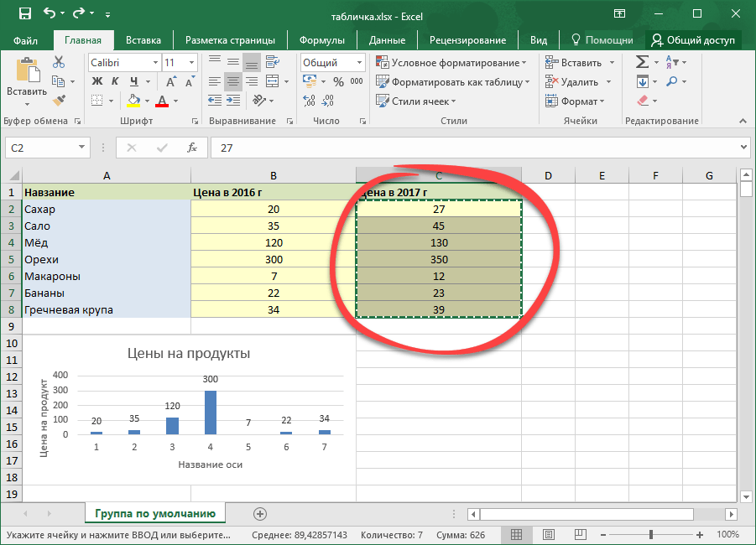This screenshot has height=545, width=756.
Task: Open Условное форматирование dropdown
Action: (x=451, y=63)
